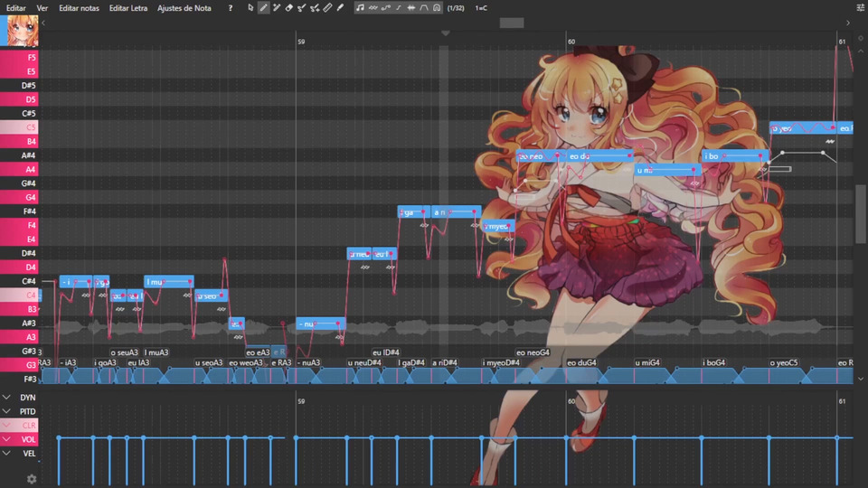Select the VOL expression label
This screenshot has height=488, width=868.
pos(29,439)
